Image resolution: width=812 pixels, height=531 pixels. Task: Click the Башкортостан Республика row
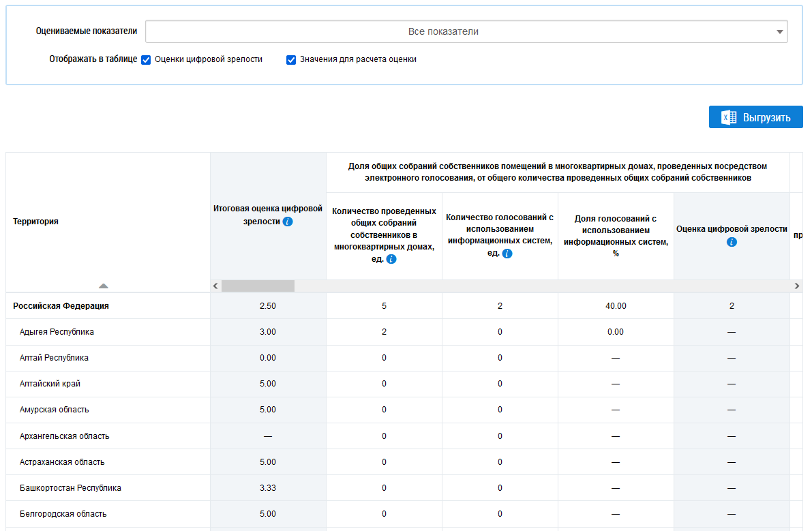tap(70, 488)
